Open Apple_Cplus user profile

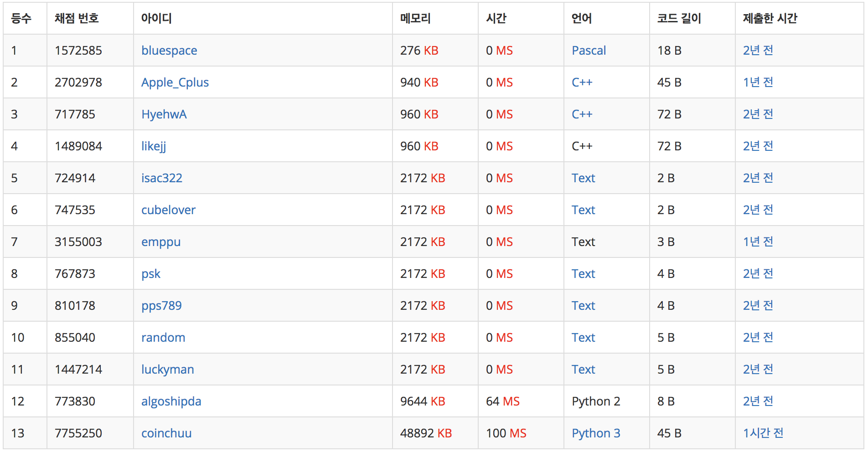click(x=175, y=82)
